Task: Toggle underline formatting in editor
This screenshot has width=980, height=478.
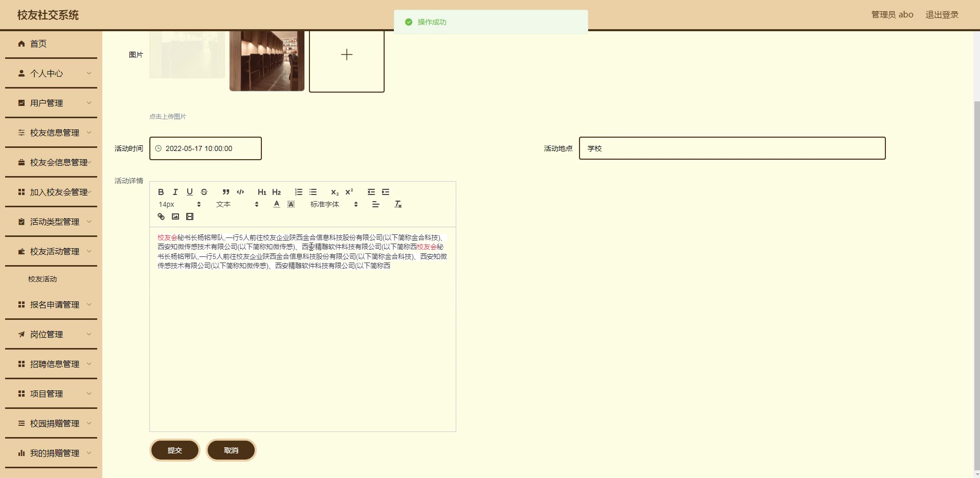Action: 190,192
